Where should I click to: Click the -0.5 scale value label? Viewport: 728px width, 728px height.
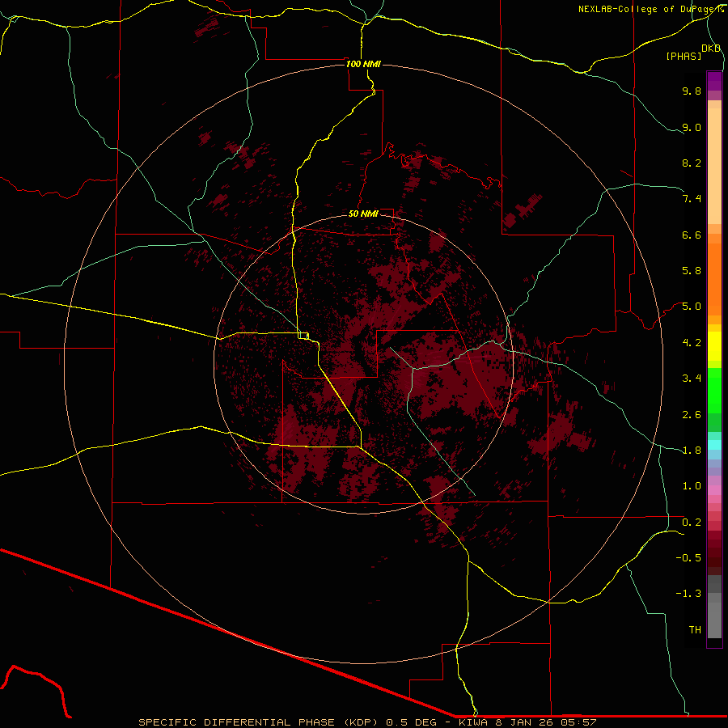(688, 558)
